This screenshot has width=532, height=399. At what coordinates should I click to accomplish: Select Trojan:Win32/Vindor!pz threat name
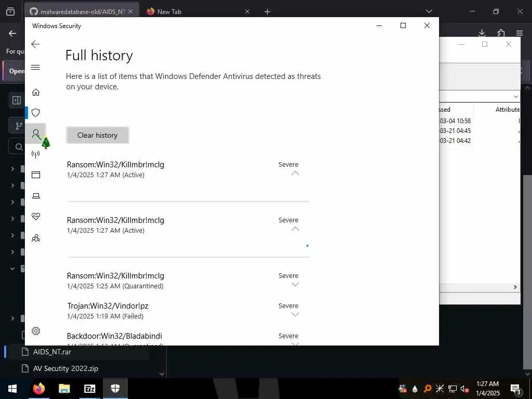coord(108,305)
